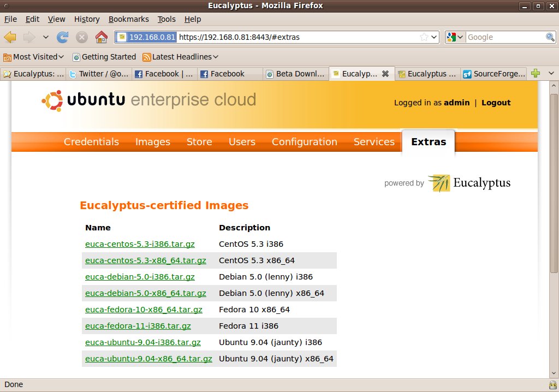Open the Latest Headlines feed dropdown
Viewport: 559px width, 392px height.
[x=180, y=57]
